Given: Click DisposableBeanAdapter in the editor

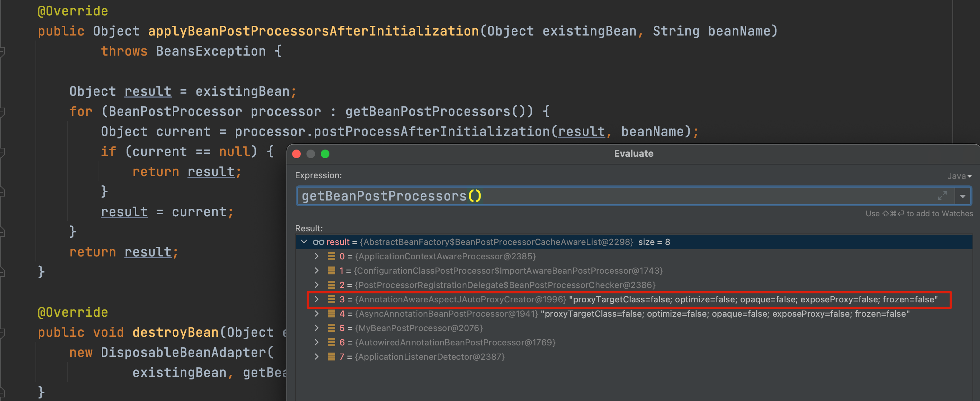Looking at the screenshot, I should tap(183, 353).
